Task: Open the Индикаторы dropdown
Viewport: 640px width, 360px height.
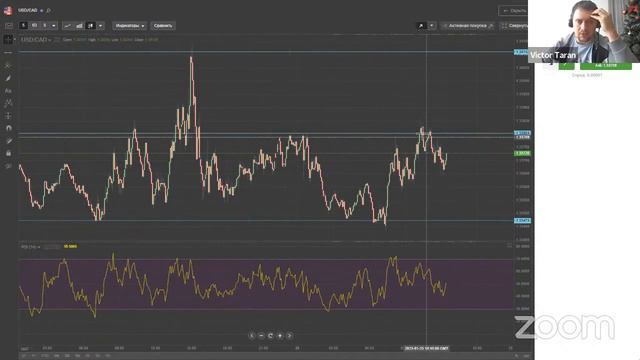Action: 129,26
